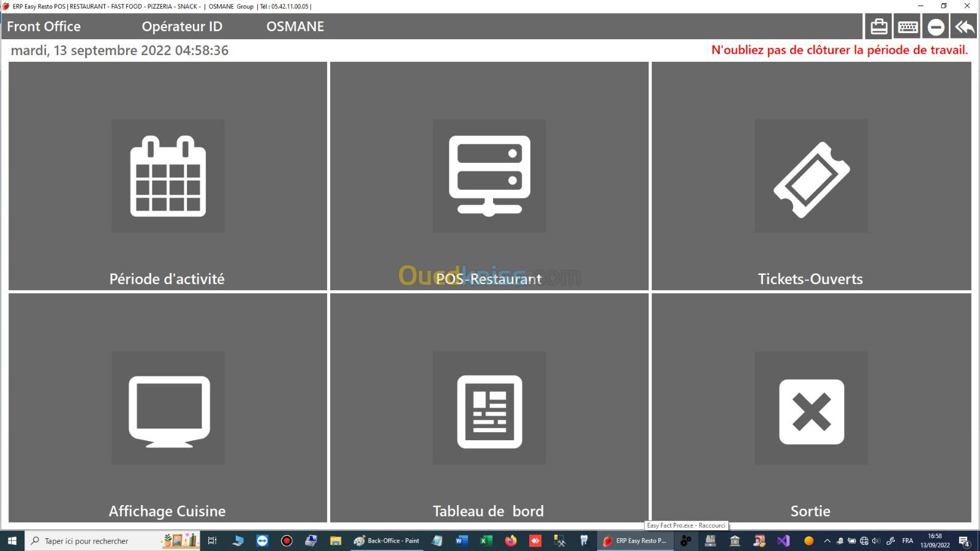The height and width of the screenshot is (551, 980).
Task: Open the Période d'activité calendar tile
Action: (x=168, y=176)
